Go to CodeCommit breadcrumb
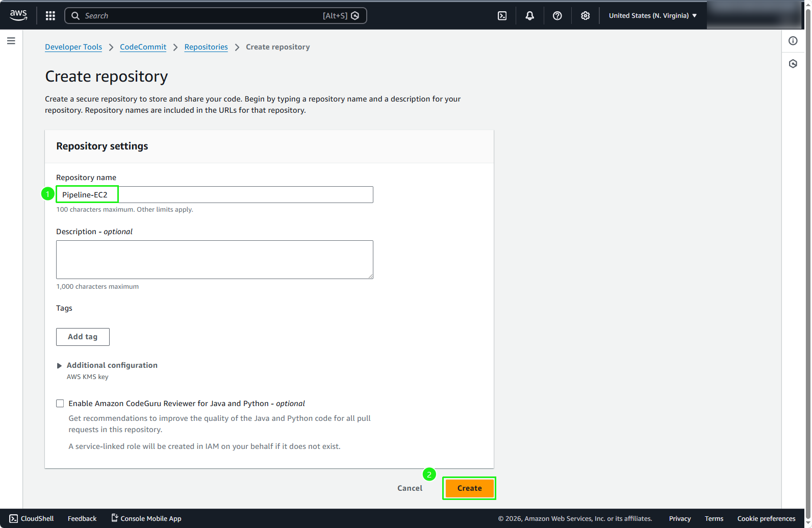 click(x=143, y=47)
